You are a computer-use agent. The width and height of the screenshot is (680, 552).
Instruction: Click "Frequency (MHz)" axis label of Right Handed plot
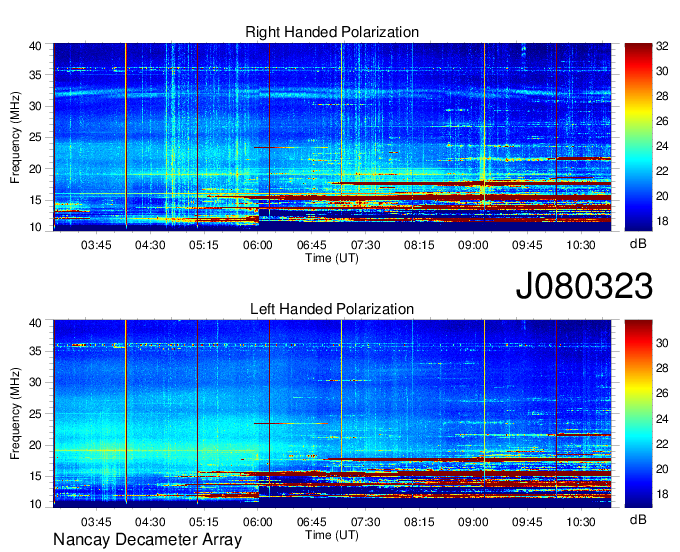pos(15,137)
